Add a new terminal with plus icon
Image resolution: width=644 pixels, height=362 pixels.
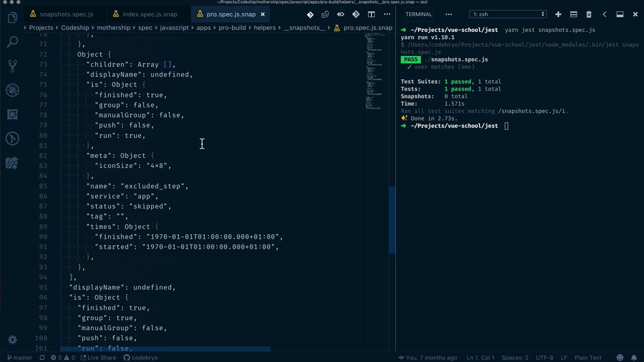coord(558,14)
